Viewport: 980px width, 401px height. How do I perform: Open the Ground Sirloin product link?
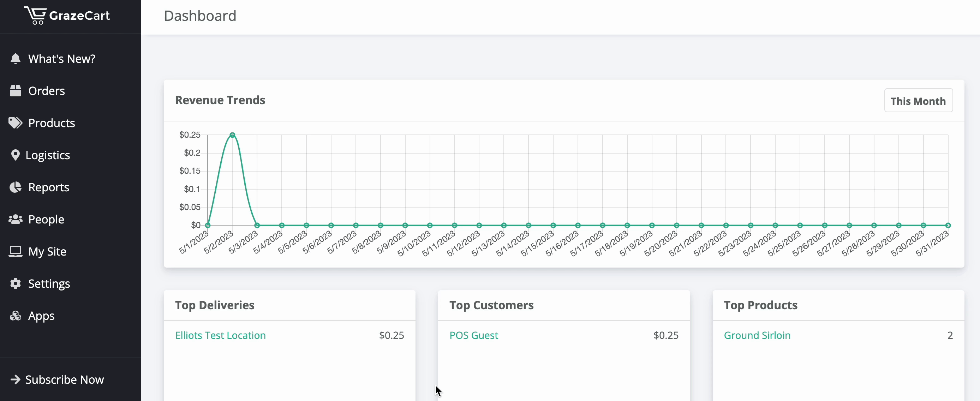pos(757,335)
